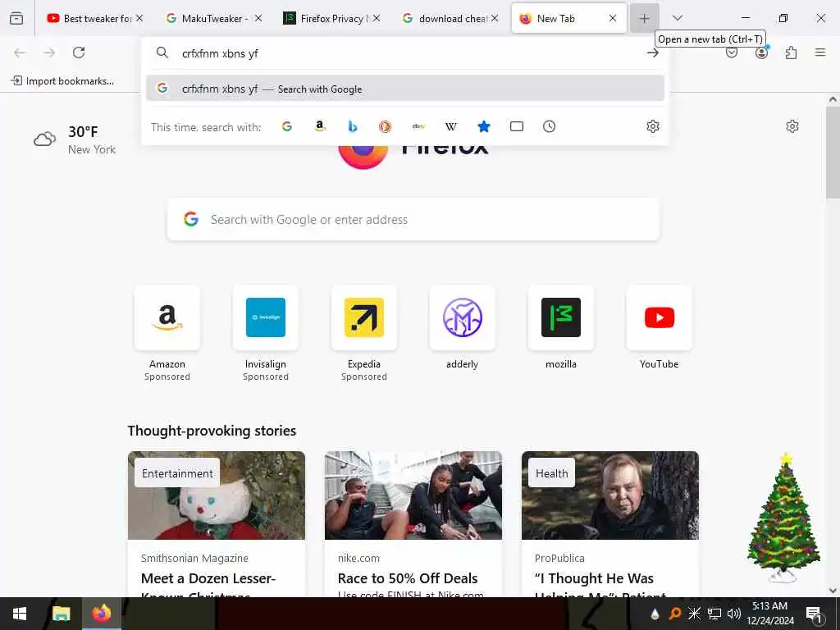Open the 30°F New York weather widget

(75, 139)
